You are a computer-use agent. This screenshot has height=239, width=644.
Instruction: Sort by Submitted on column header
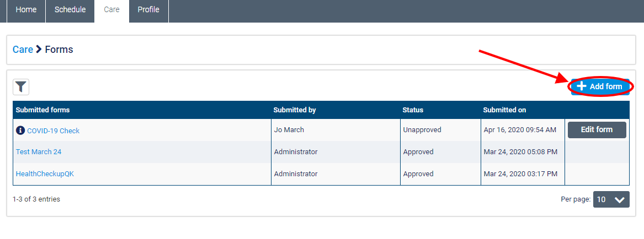(x=504, y=110)
